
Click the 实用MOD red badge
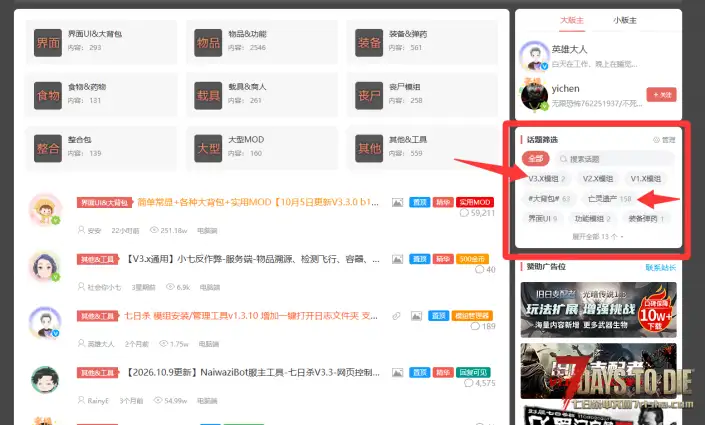point(475,202)
